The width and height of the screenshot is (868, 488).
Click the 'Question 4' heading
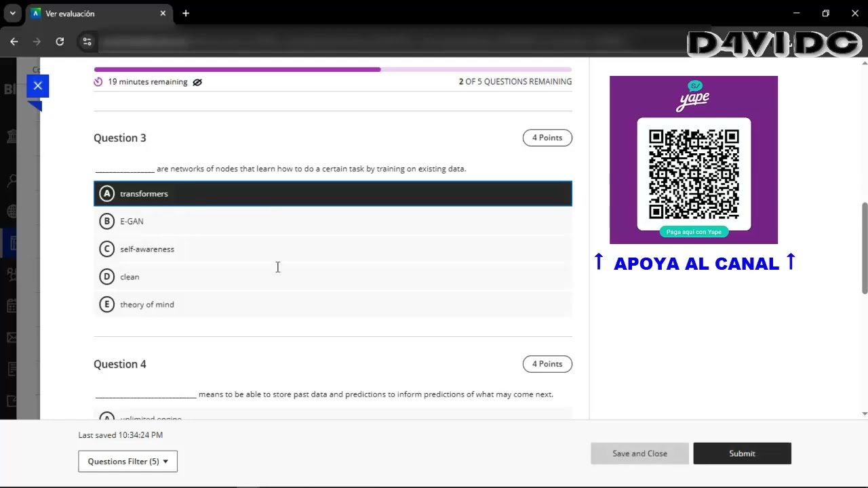point(120,364)
